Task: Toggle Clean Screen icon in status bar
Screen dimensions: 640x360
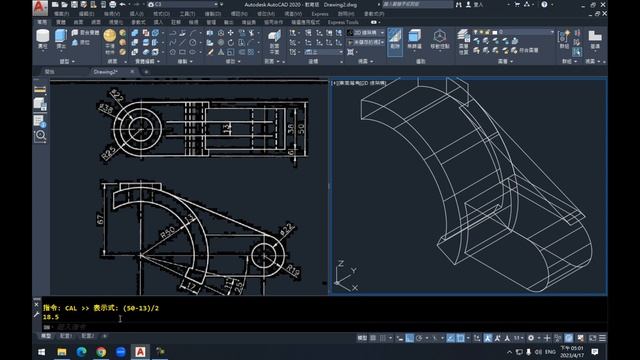Action: (592, 338)
